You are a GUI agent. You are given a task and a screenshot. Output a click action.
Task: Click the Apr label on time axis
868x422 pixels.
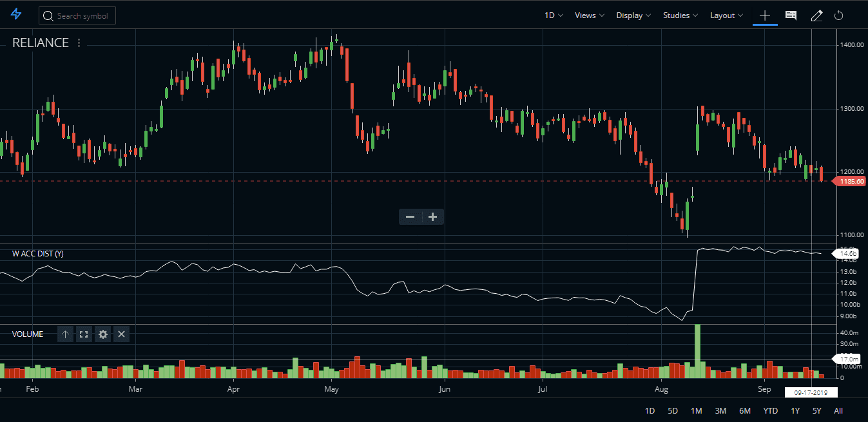coord(233,389)
